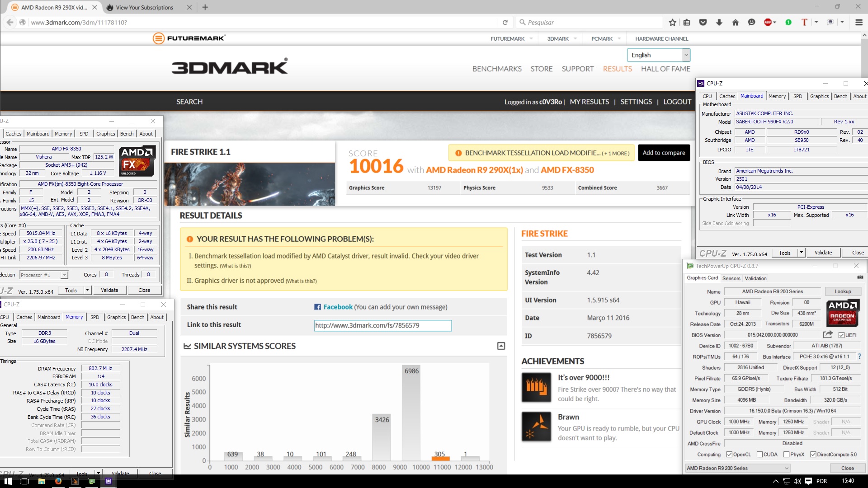Screen dimensions: 868x488
Task: Click the GPU-Z BIOS export share icon
Action: coord(828,335)
